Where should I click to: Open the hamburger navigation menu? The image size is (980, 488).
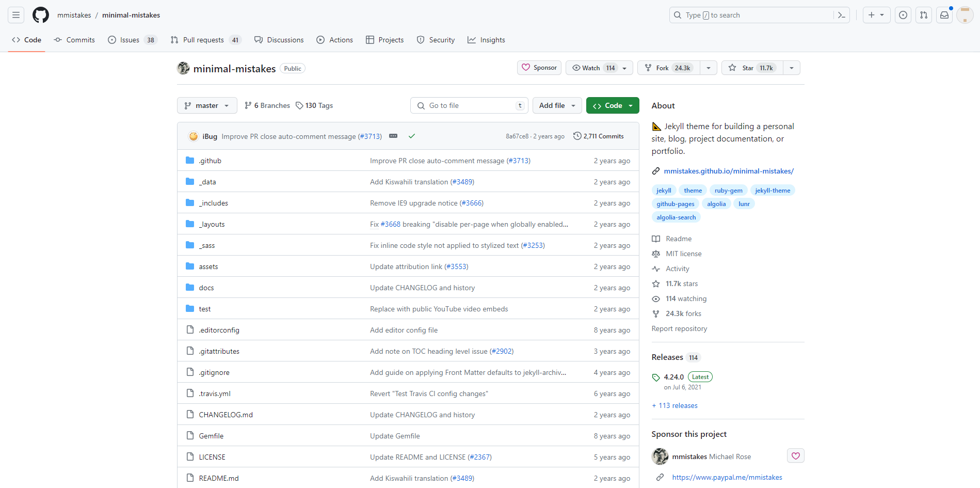pos(16,15)
